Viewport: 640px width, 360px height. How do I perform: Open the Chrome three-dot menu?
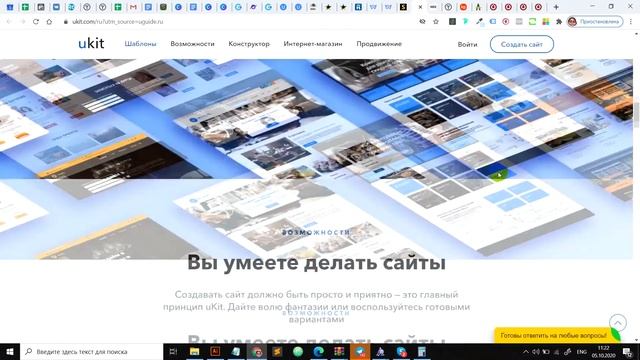point(631,22)
